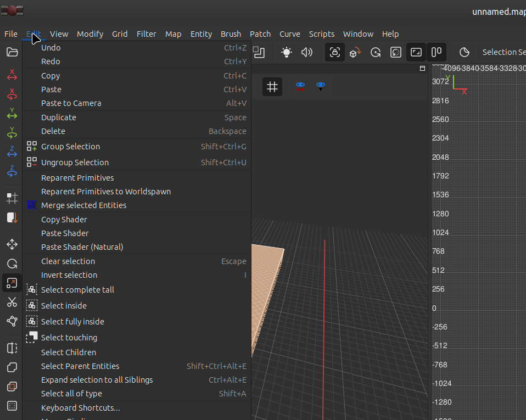526x420 pixels.
Task: Click the speaker sound icon in toolbar
Action: coord(306,52)
